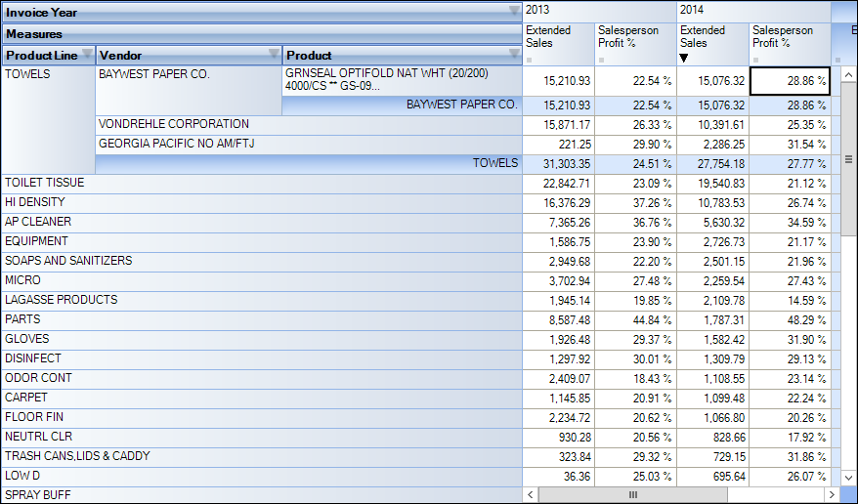The height and width of the screenshot is (504, 858).
Task: Click LOW D 2013 sales 36.36
Action: click(559, 477)
